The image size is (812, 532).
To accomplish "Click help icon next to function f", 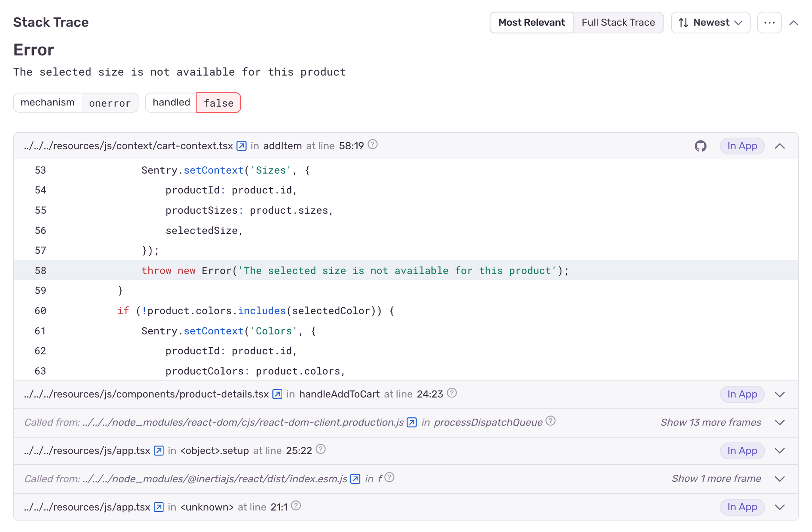I will (x=390, y=477).
